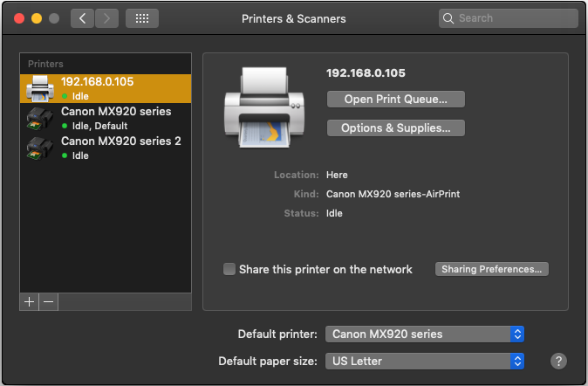Click the add printer plus button
588x386 pixels.
tap(29, 301)
